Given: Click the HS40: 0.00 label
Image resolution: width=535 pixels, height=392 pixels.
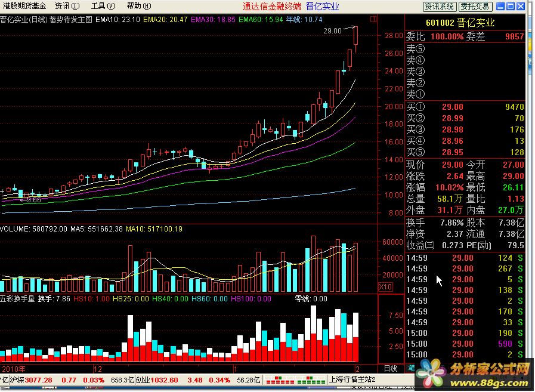Looking at the screenshot, I should 170,299.
